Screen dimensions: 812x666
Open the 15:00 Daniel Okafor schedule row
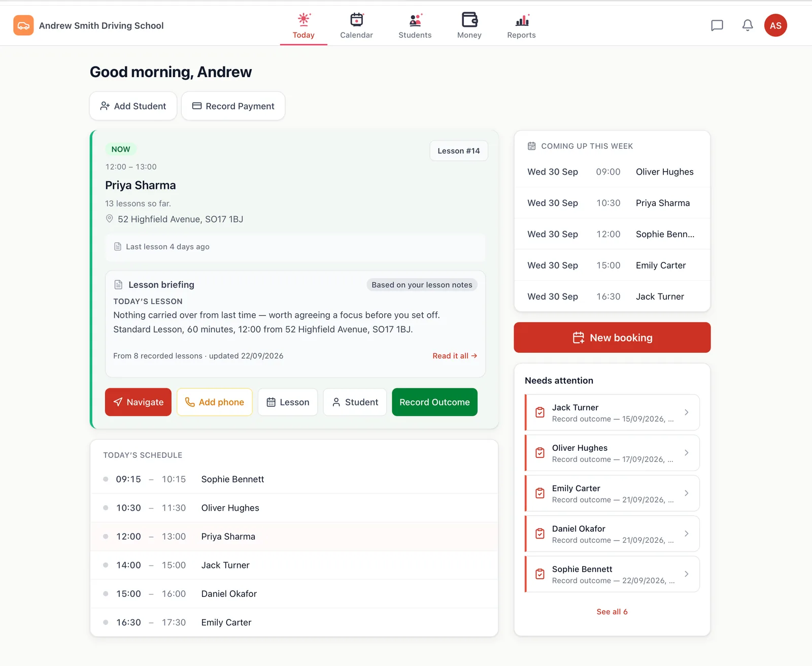294,594
